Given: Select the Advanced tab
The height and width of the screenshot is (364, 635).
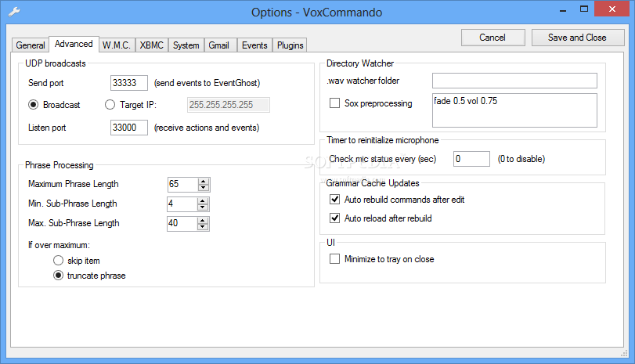Looking at the screenshot, I should (x=74, y=44).
